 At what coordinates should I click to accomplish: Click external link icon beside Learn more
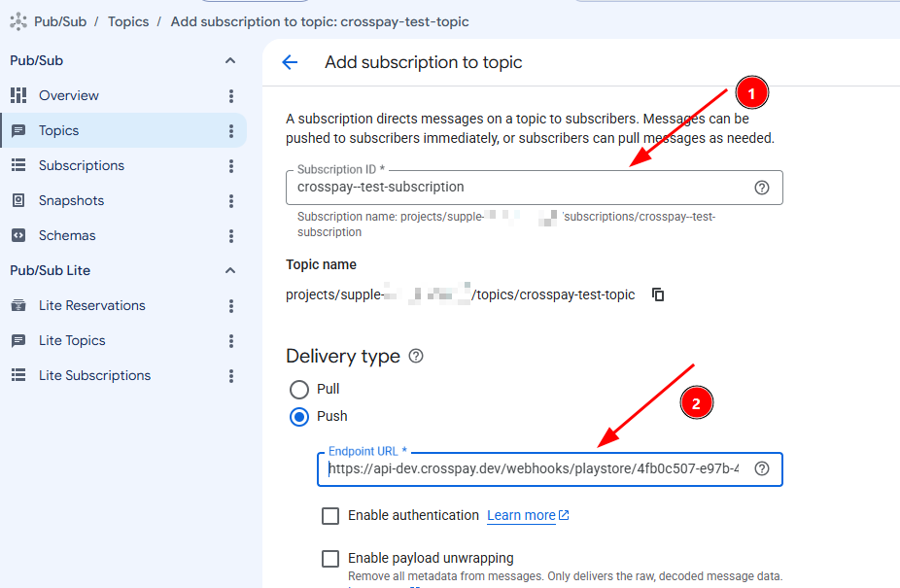565,515
